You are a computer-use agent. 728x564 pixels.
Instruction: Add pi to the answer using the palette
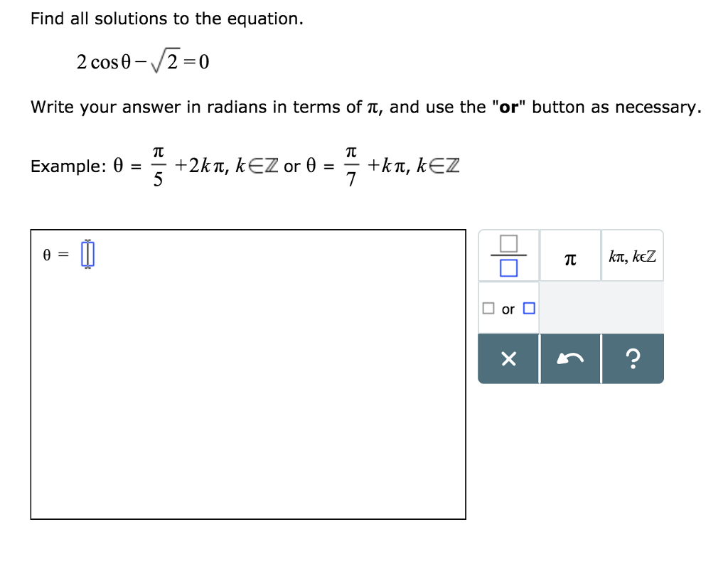point(569,255)
